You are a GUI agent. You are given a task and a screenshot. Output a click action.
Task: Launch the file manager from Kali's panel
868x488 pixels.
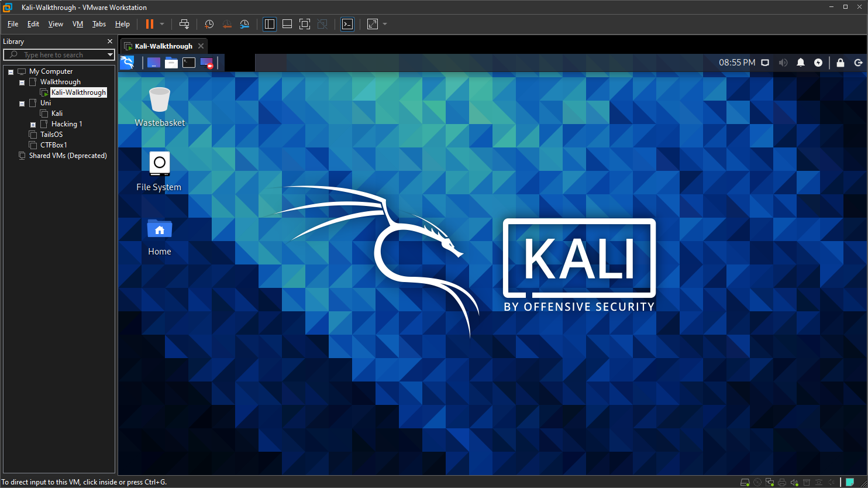171,63
